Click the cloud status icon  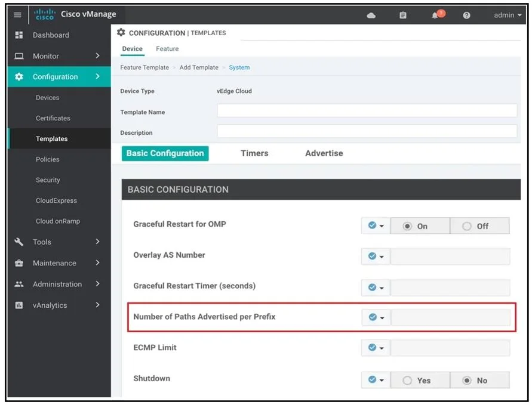pyautogui.click(x=371, y=16)
